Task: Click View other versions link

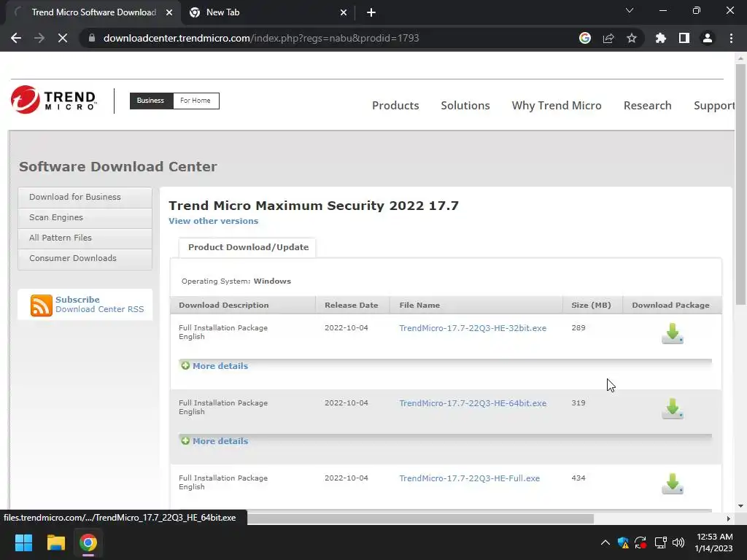Action: pyautogui.click(x=214, y=221)
